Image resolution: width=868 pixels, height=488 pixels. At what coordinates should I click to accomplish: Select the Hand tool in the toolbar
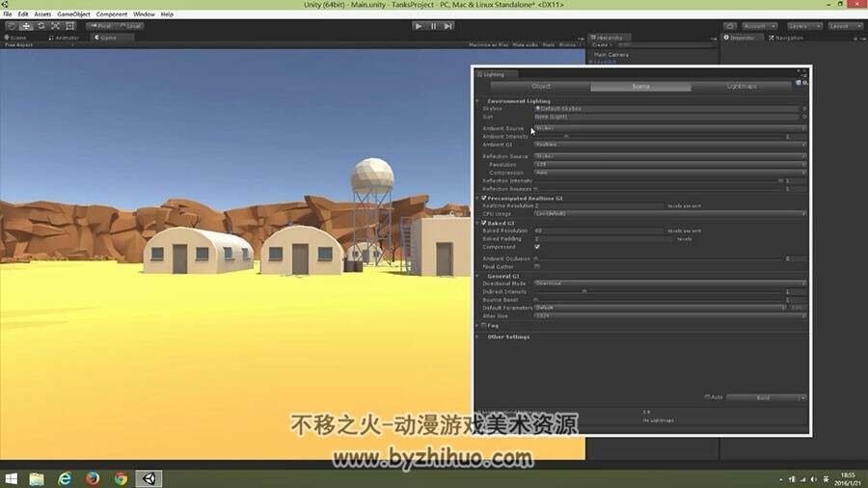tap(12, 26)
